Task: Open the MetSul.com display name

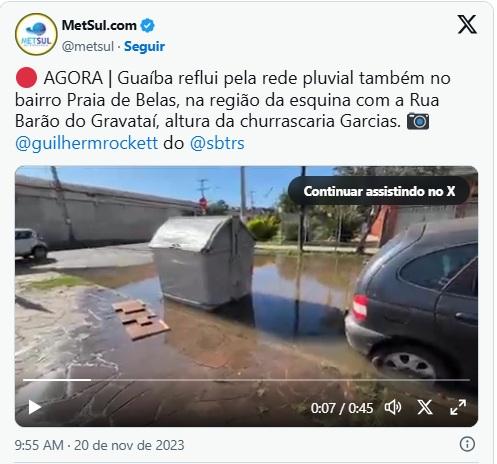Action: click(x=99, y=25)
